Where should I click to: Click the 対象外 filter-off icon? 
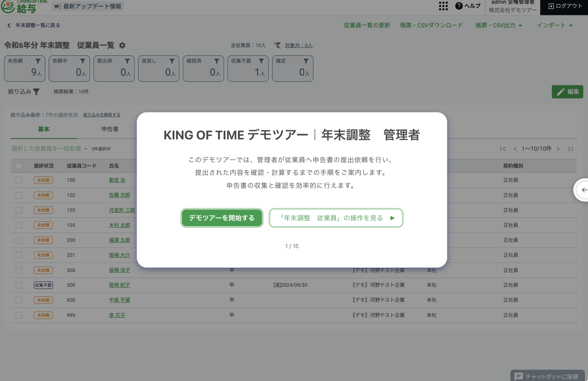pos(277,45)
